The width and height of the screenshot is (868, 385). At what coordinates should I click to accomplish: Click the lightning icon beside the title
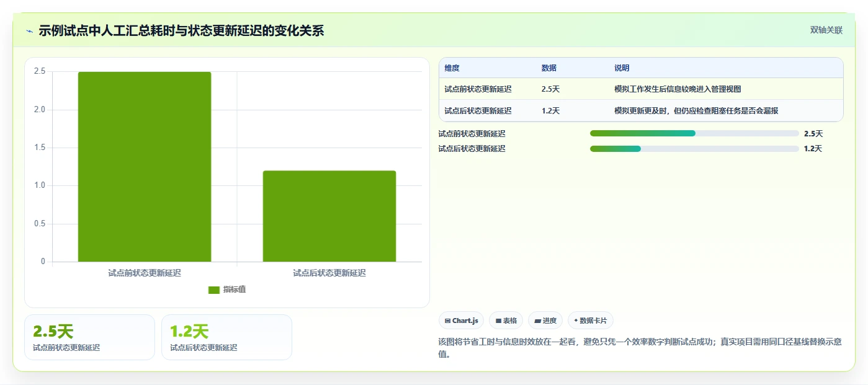pyautogui.click(x=29, y=31)
